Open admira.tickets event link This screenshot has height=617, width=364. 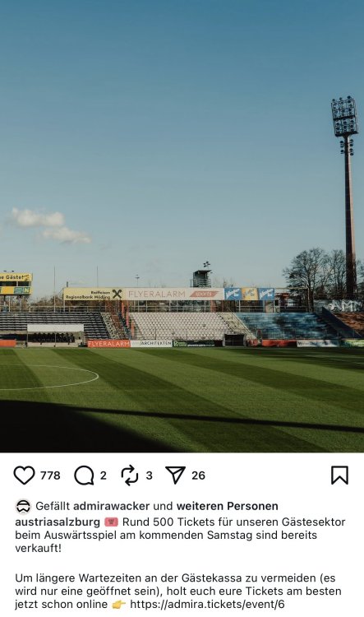pos(207,605)
